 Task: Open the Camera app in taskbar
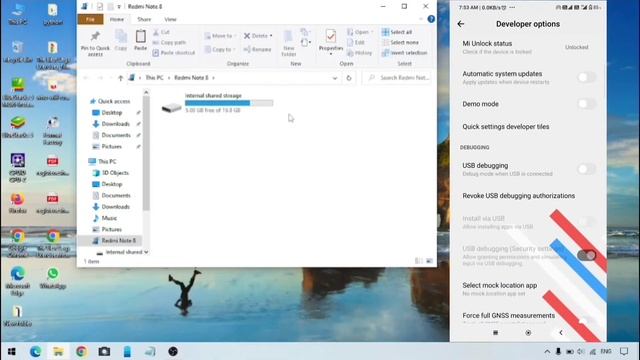104,351
